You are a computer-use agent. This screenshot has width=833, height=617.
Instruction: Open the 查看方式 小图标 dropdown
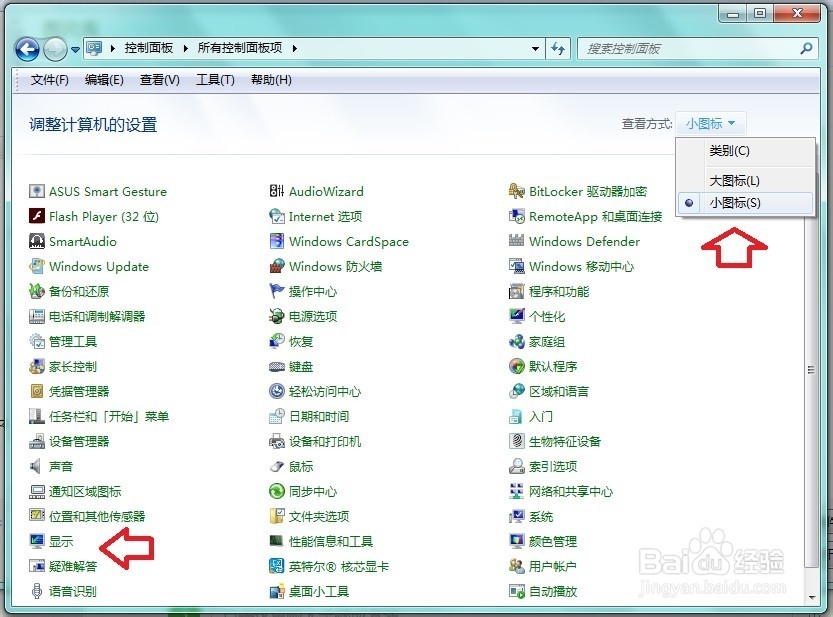[x=710, y=124]
